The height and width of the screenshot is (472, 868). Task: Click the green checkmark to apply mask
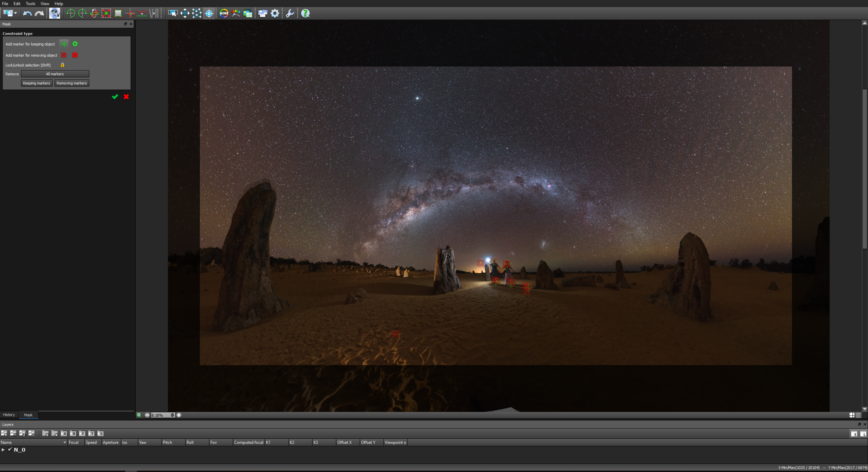click(x=115, y=97)
